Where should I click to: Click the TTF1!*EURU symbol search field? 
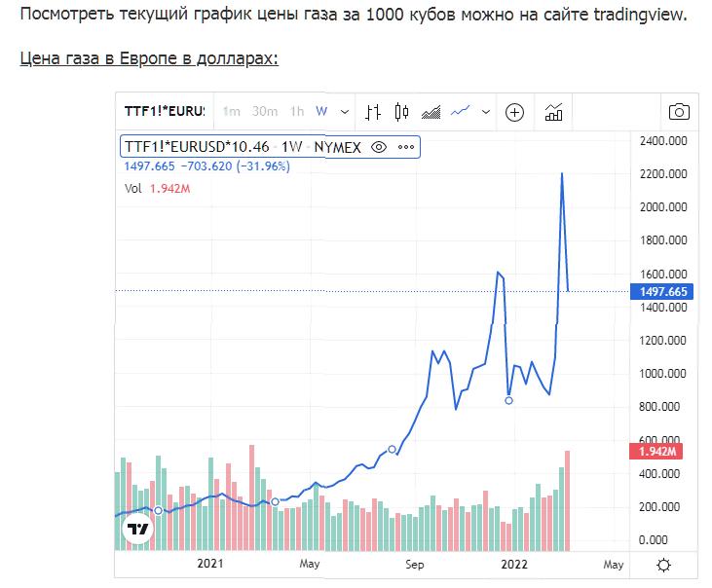[165, 111]
